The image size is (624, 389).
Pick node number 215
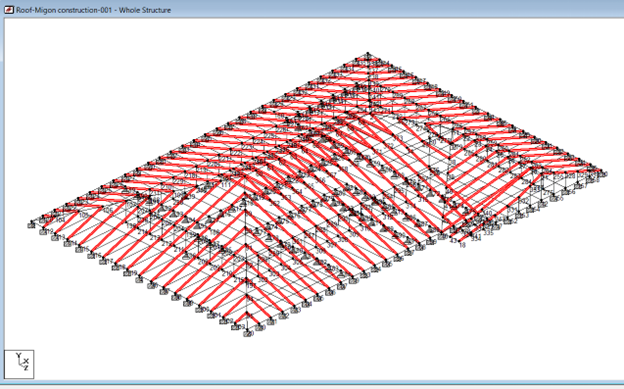[x=238, y=280]
